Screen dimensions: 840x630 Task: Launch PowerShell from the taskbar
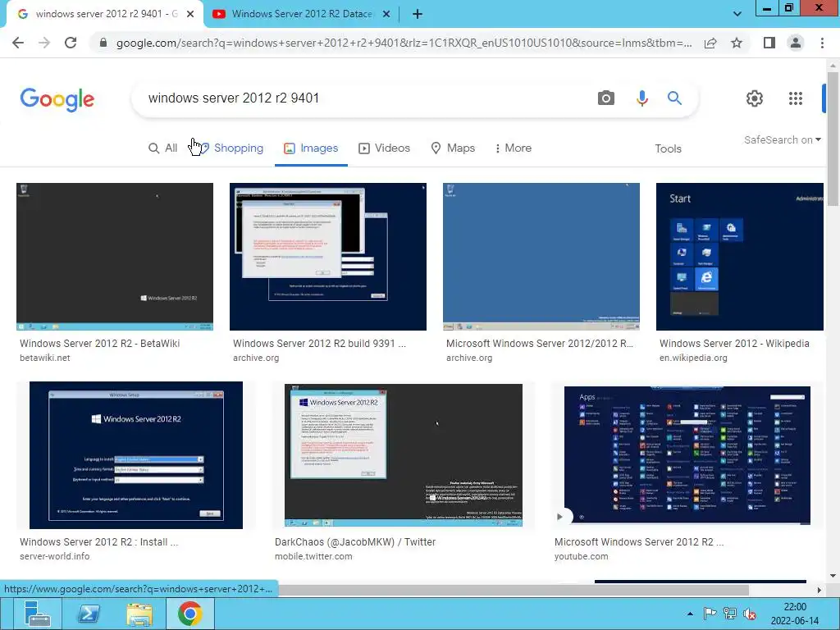[89, 614]
